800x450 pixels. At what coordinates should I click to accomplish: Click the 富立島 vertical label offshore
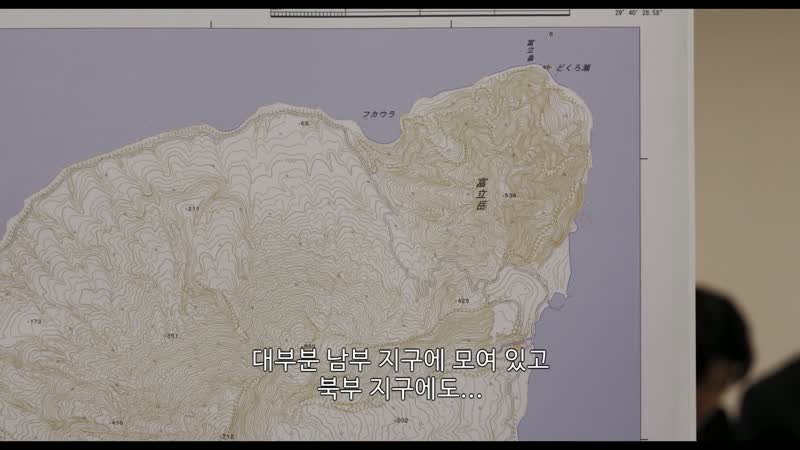point(530,52)
